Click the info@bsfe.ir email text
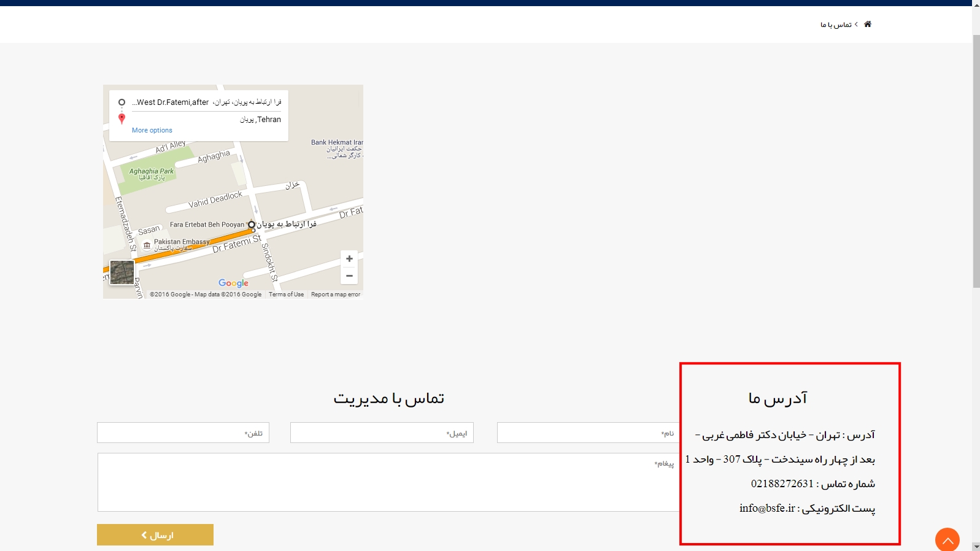Viewport: 980px width, 551px height. (x=767, y=508)
